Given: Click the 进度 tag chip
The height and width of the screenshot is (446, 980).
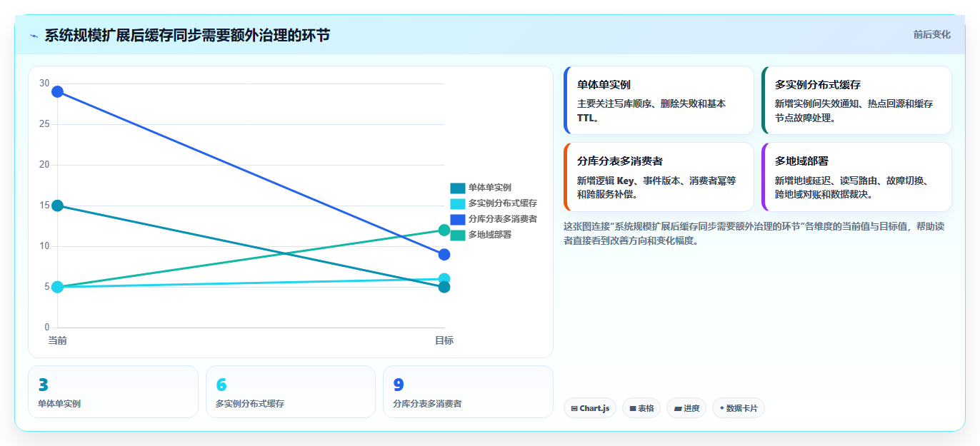Looking at the screenshot, I should [x=686, y=408].
